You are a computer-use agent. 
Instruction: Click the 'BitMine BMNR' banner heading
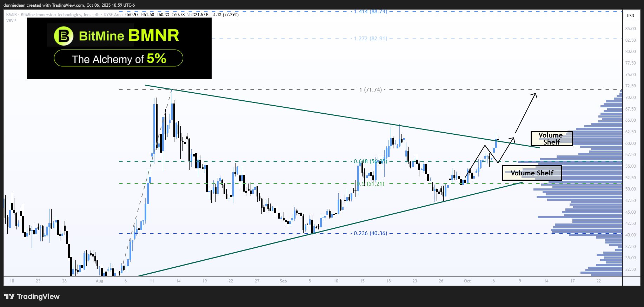point(129,35)
